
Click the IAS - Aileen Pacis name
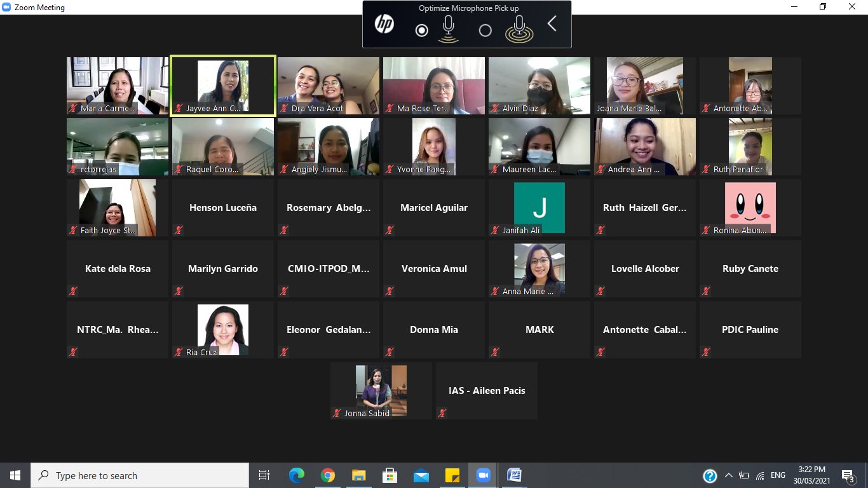(x=487, y=391)
